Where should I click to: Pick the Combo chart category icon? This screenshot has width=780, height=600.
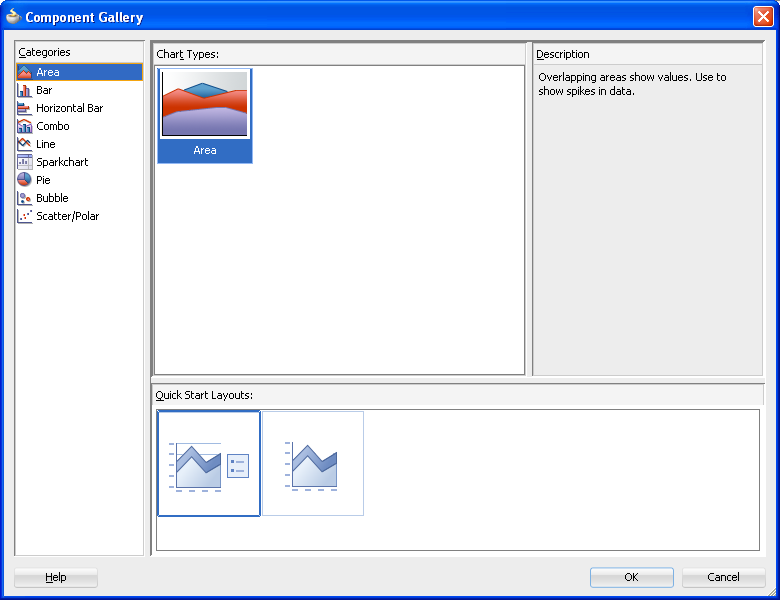pos(24,126)
